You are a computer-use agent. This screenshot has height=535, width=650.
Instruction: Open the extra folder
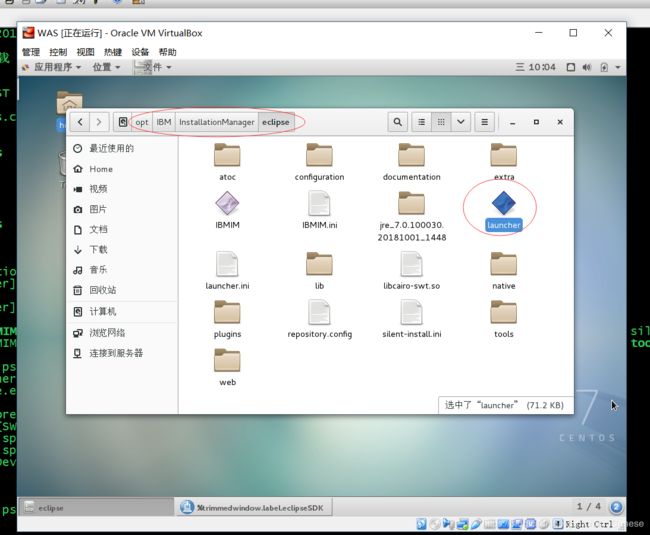pos(504,162)
